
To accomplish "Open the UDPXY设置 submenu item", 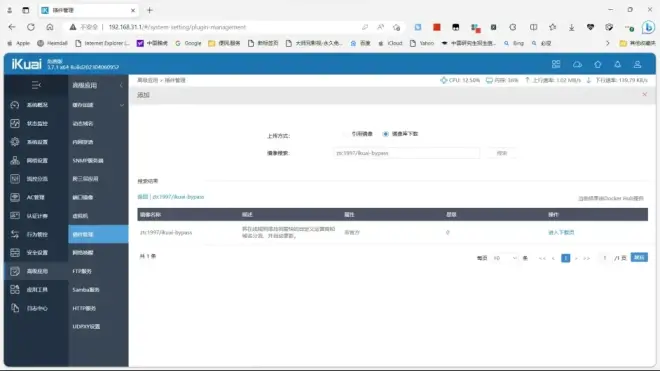I will click(86, 326).
